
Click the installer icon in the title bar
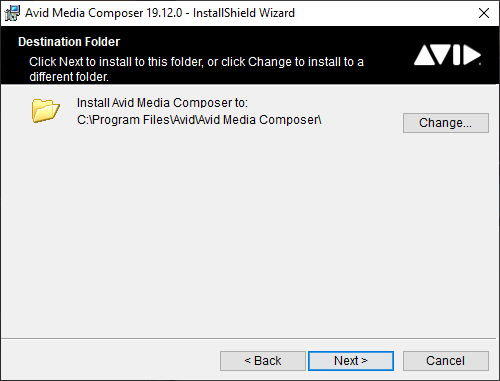coord(12,13)
